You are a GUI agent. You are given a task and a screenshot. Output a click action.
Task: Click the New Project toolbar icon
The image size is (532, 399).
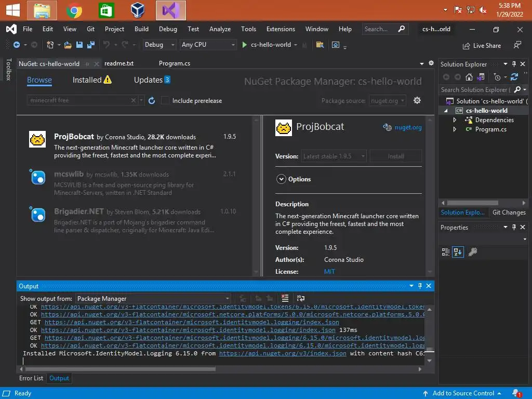pos(50,45)
